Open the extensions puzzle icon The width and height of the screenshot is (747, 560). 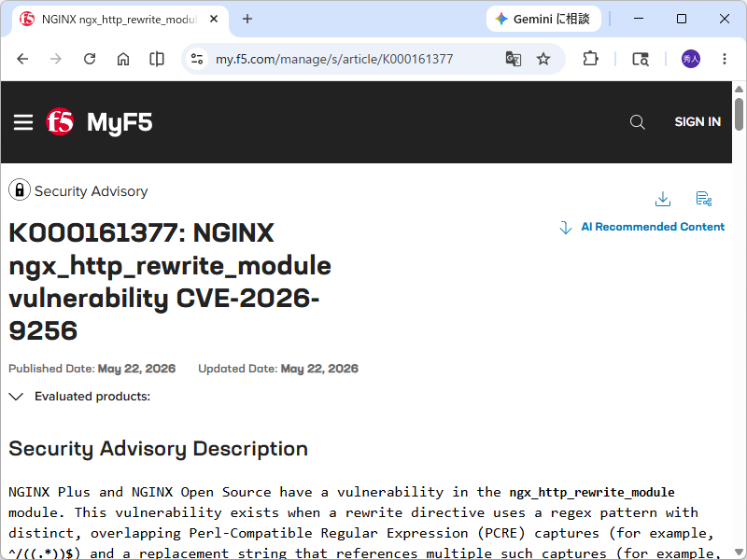point(590,59)
